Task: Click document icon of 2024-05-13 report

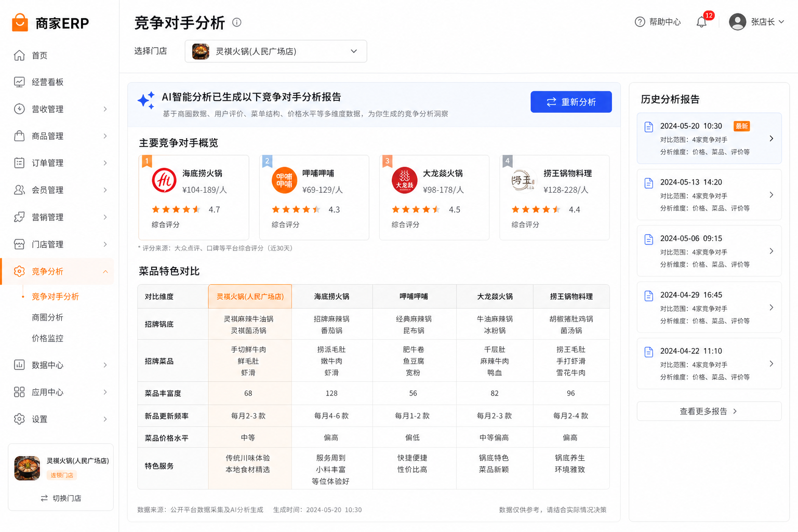Action: 649,183
